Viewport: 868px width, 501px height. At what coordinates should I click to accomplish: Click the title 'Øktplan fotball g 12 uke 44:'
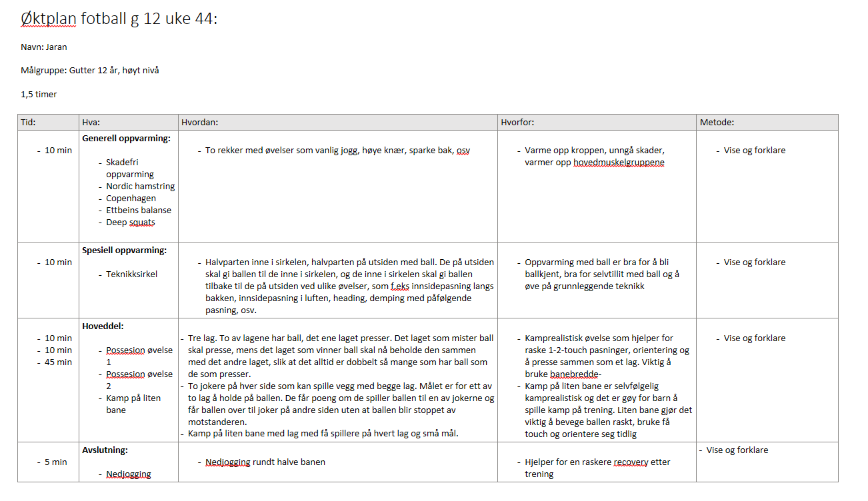pyautogui.click(x=119, y=19)
